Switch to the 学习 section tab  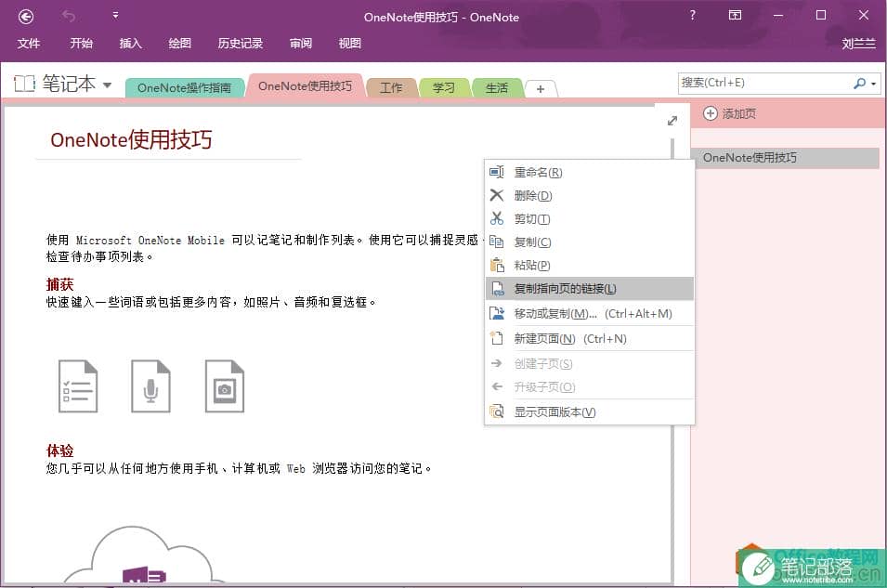(444, 87)
